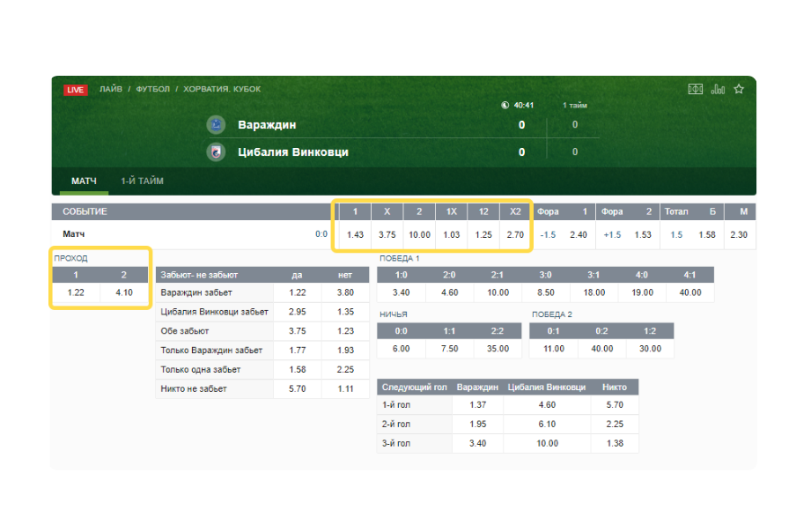
Task: Open the statistics bar chart icon
Action: (x=718, y=89)
